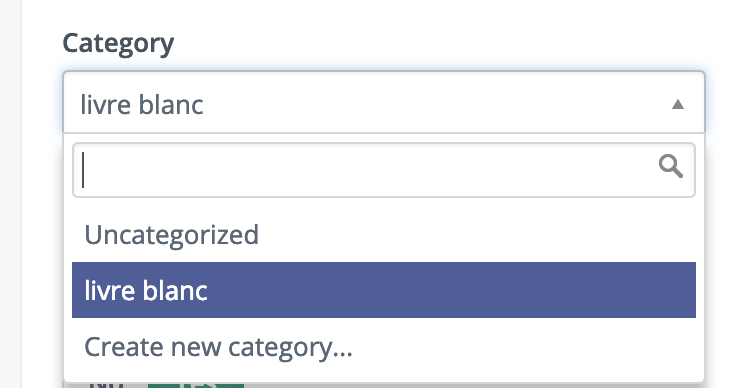This screenshot has width=744, height=388.
Task: Pick Create new category… from the list
Action: [x=384, y=347]
